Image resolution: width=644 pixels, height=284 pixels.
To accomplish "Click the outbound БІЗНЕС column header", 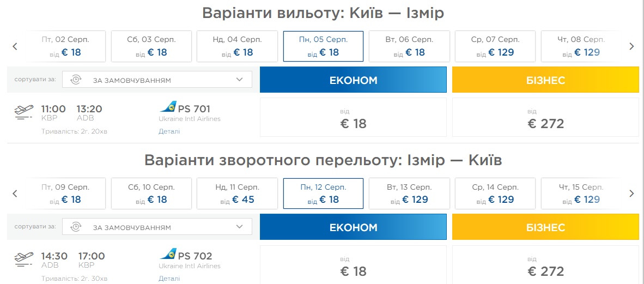I will (x=545, y=80).
